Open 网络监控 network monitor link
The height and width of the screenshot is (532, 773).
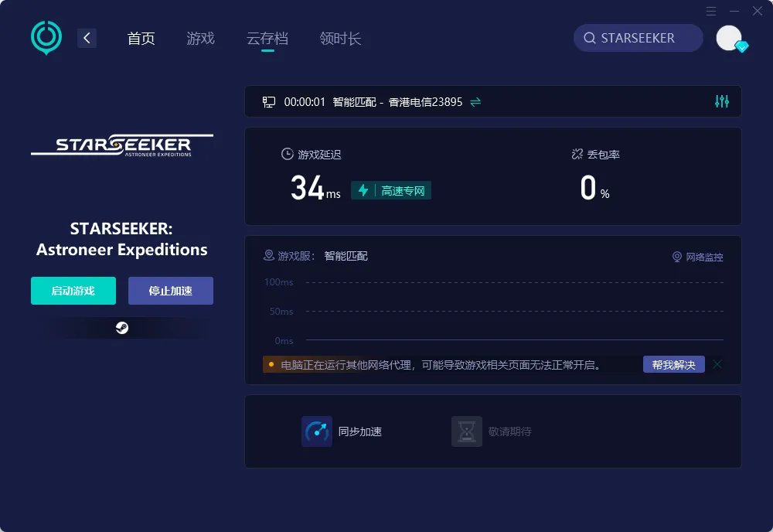pyautogui.click(x=698, y=257)
